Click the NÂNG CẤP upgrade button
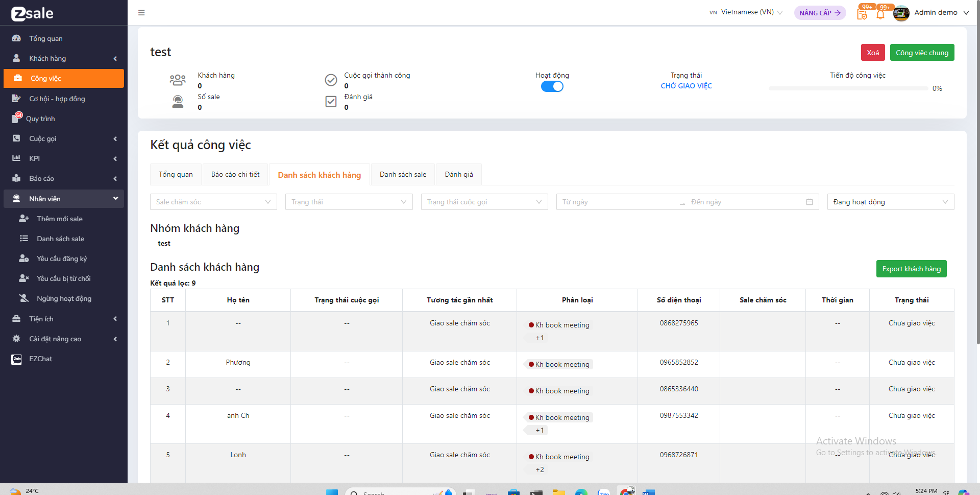 pos(820,13)
